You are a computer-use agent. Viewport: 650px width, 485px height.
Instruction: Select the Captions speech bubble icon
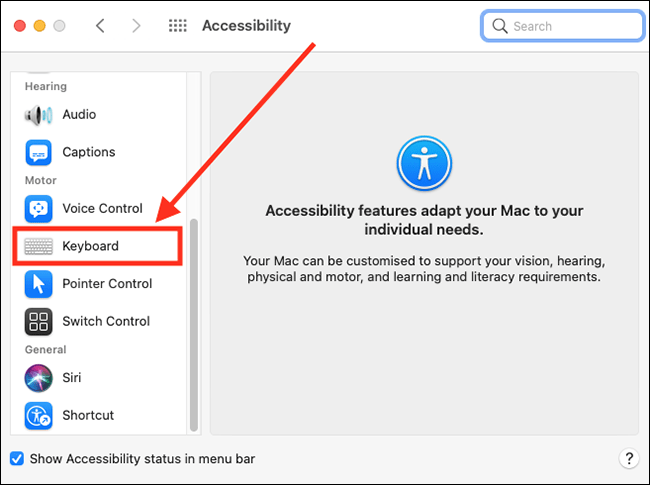[39, 153]
